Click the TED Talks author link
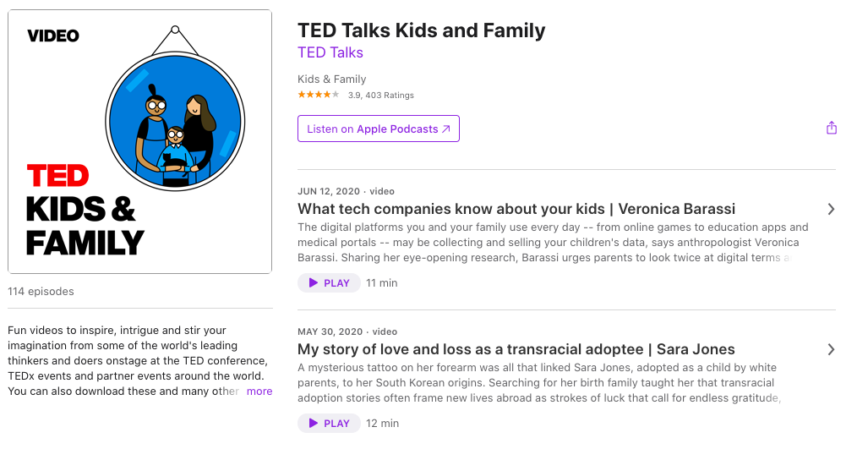This screenshot has width=868, height=449. 330,52
